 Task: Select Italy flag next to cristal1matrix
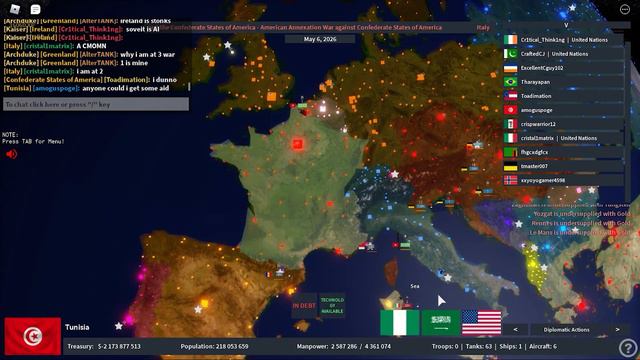pyautogui.click(x=510, y=138)
